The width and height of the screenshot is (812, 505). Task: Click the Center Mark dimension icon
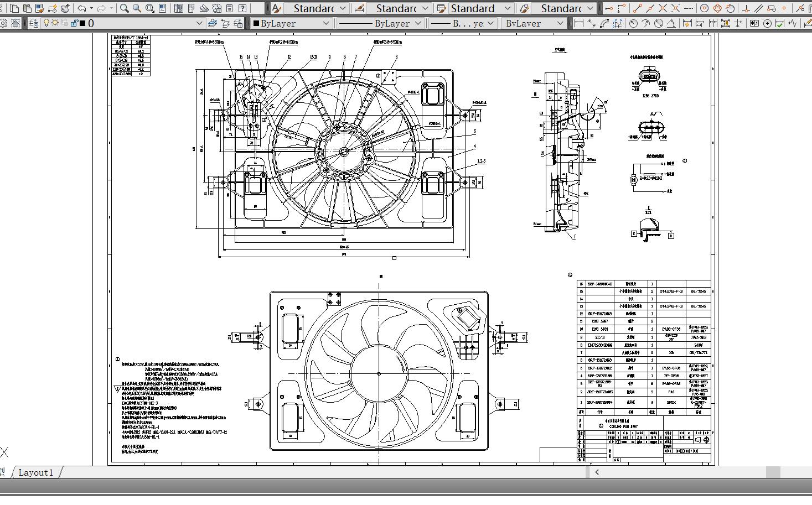click(767, 23)
